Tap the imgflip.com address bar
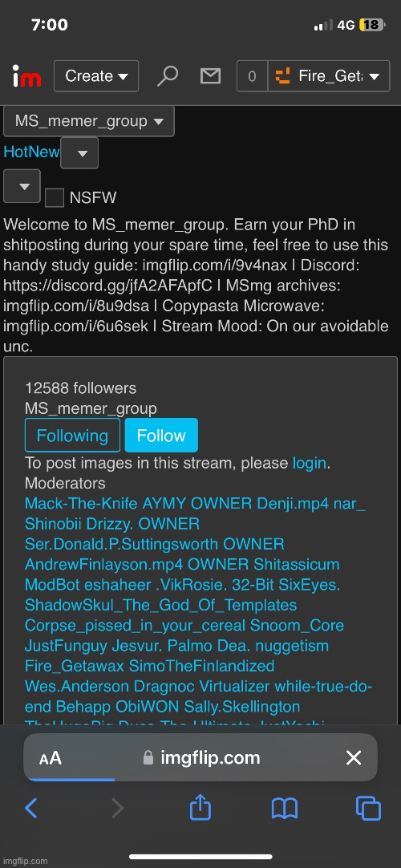Screen dimensions: 401x868 (200, 757)
